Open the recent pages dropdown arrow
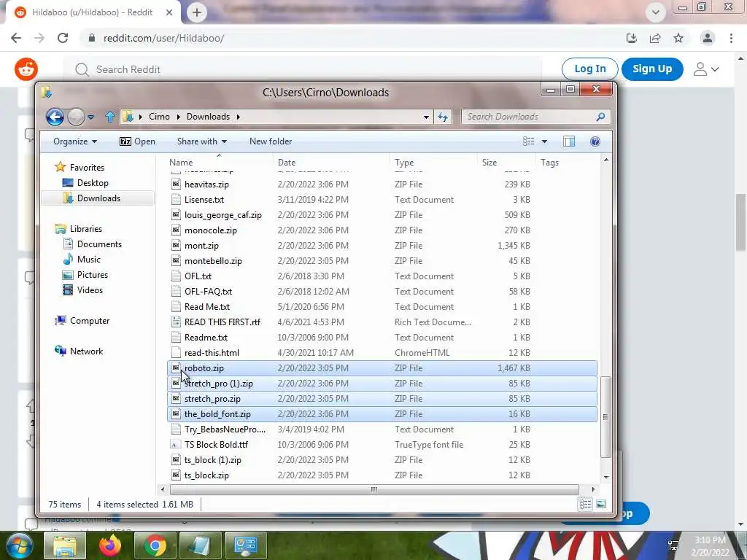Screen dimensions: 747x560 (90, 117)
